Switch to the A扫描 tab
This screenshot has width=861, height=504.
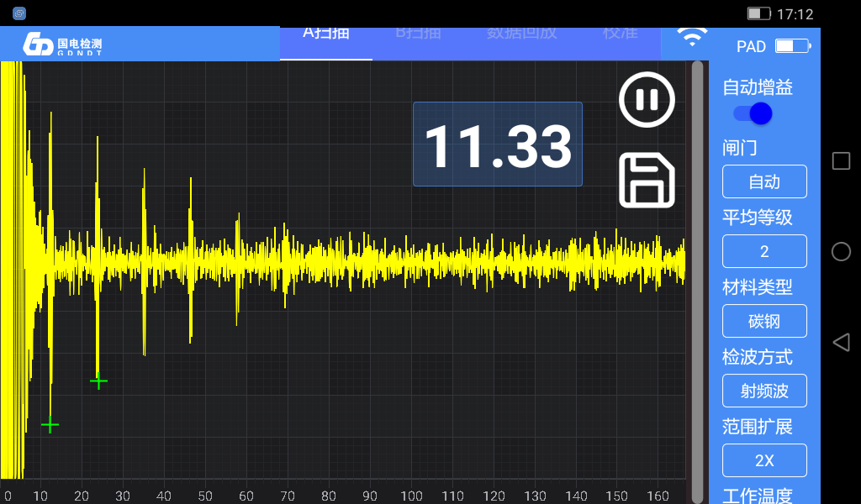(x=326, y=34)
